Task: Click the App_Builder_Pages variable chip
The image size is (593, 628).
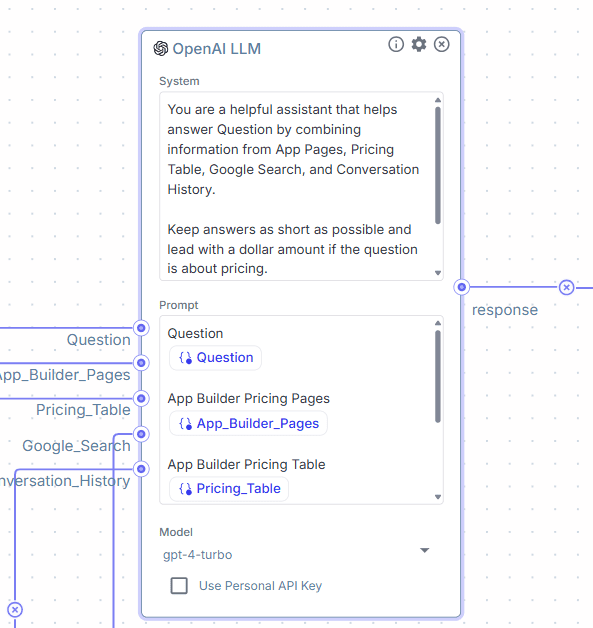Action: point(248,423)
